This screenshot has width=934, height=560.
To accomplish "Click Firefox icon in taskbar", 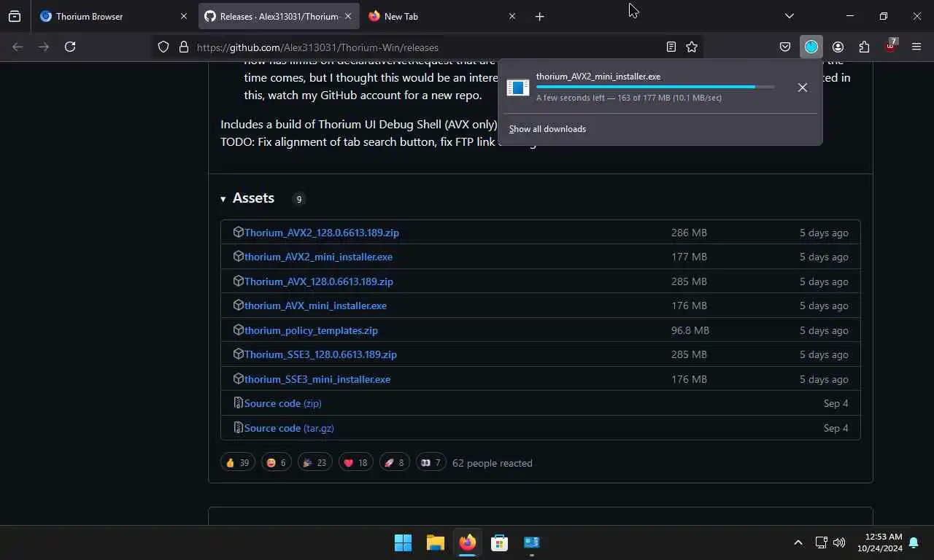I will point(468,542).
